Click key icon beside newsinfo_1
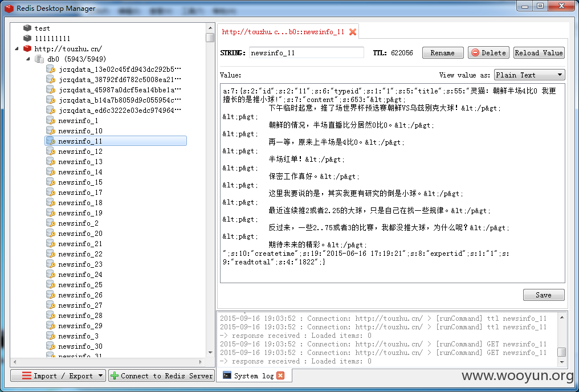The image size is (579, 392). point(51,121)
